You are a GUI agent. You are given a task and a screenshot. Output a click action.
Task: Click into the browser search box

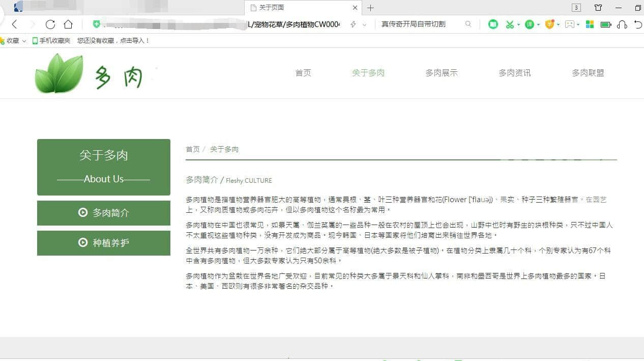pyautogui.click(x=420, y=24)
